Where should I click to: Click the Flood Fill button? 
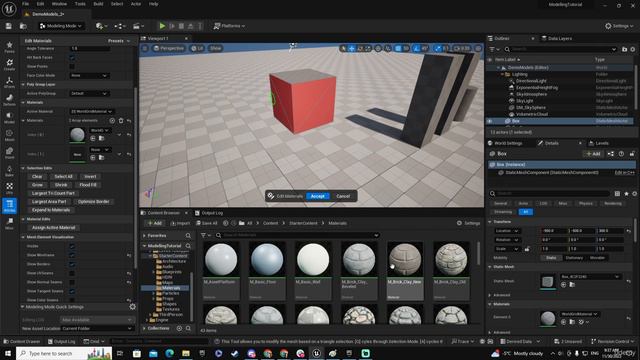click(88, 185)
